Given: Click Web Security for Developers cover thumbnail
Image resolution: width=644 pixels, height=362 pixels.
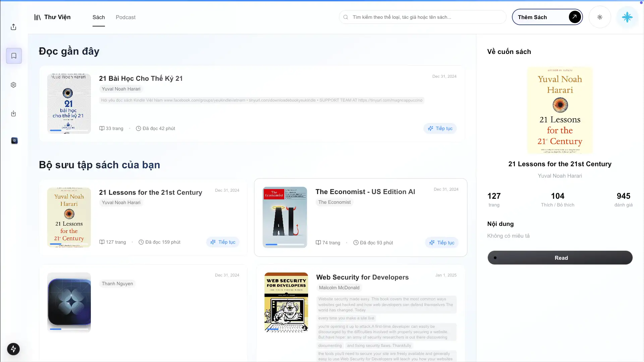Looking at the screenshot, I should pyautogui.click(x=286, y=302).
